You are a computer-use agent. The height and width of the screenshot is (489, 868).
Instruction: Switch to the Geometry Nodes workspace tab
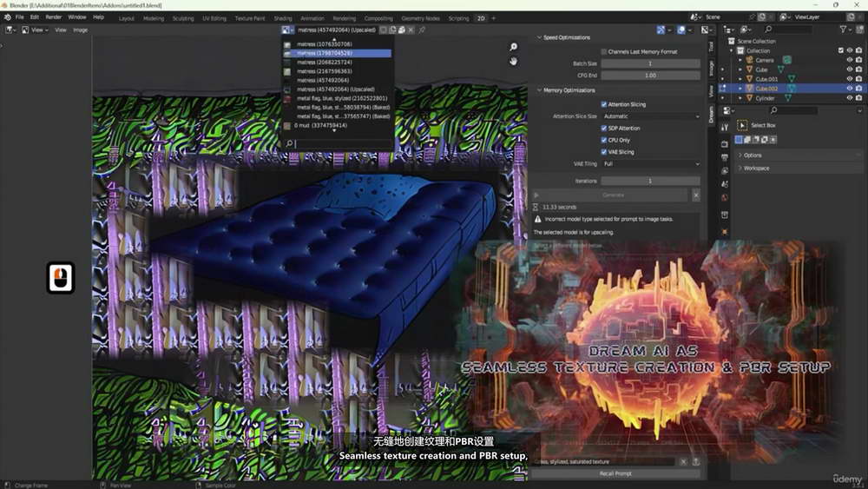pyautogui.click(x=421, y=18)
